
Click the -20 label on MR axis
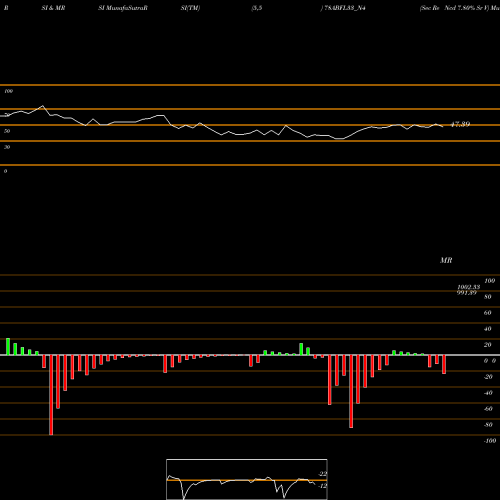[488, 377]
